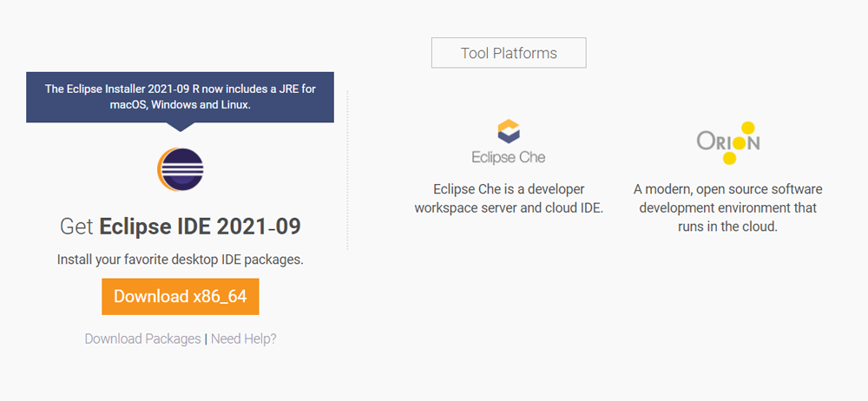The image size is (868, 401).
Task: Select the "Install your favorite desktop IDE packages" text
Action: point(180,260)
